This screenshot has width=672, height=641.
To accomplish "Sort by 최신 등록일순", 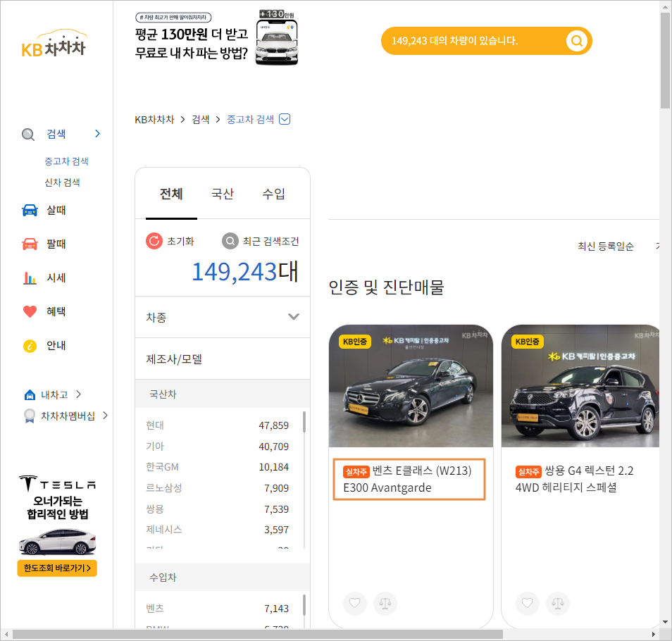I will coord(606,247).
